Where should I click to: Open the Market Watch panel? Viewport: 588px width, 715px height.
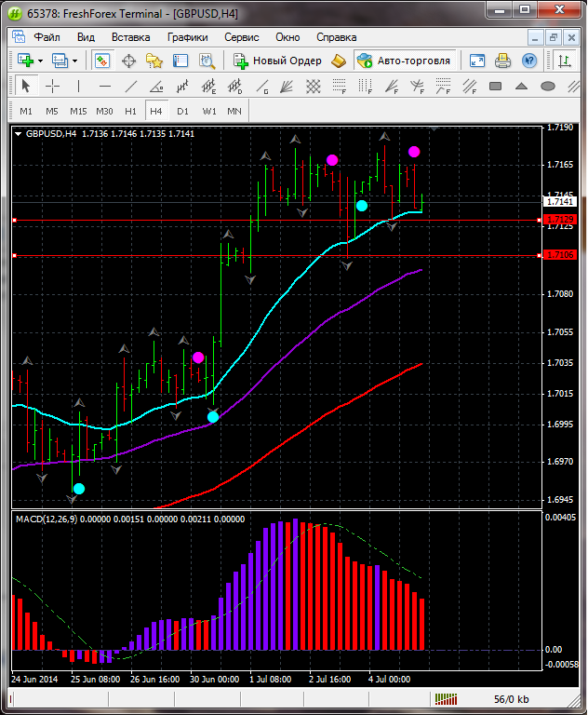pyautogui.click(x=102, y=61)
